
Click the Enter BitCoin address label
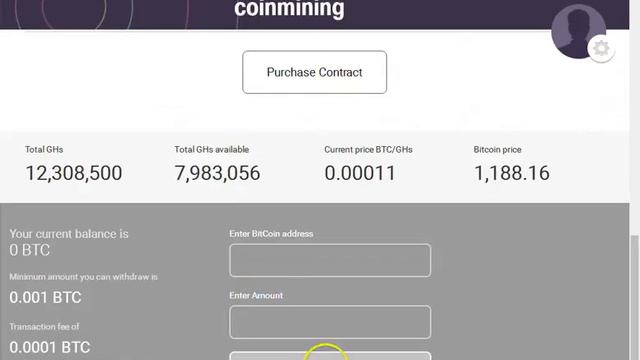(271, 234)
